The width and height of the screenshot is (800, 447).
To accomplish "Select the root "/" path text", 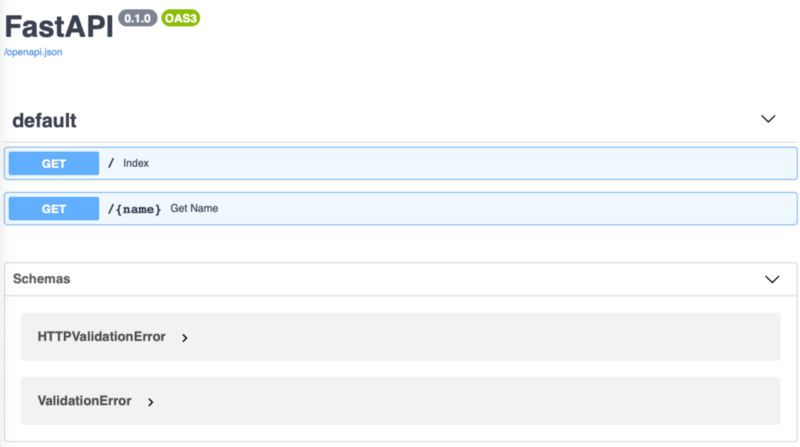I will (x=111, y=163).
